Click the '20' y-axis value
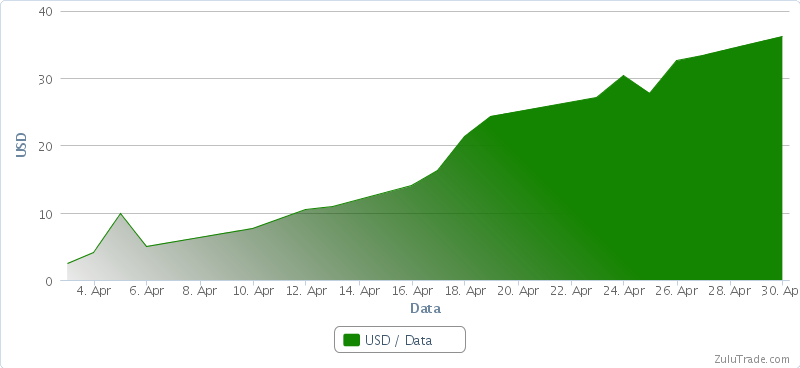Image resolution: width=800 pixels, height=368 pixels. click(46, 146)
